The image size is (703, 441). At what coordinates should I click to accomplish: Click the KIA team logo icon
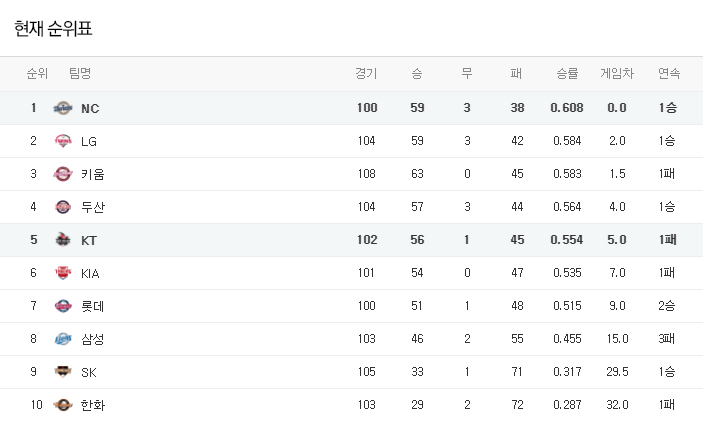coord(63,273)
